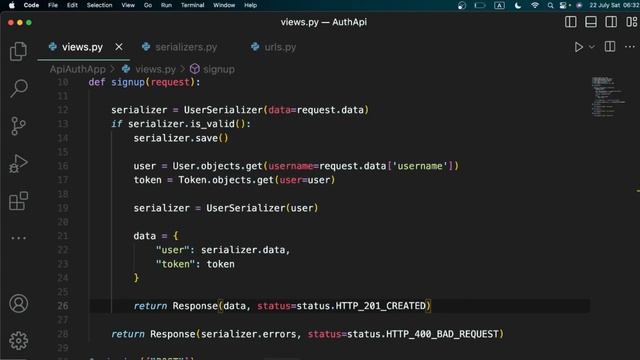The height and width of the screenshot is (360, 640).
Task: Show additional views ellipsis in activity bar
Action: [18, 238]
